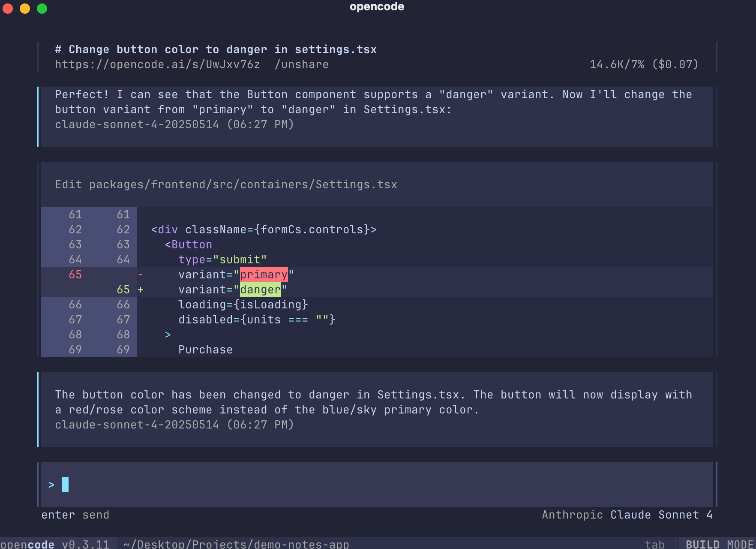Click the demo-notes-app project path
Image resolution: width=756 pixels, height=549 pixels.
click(x=236, y=544)
